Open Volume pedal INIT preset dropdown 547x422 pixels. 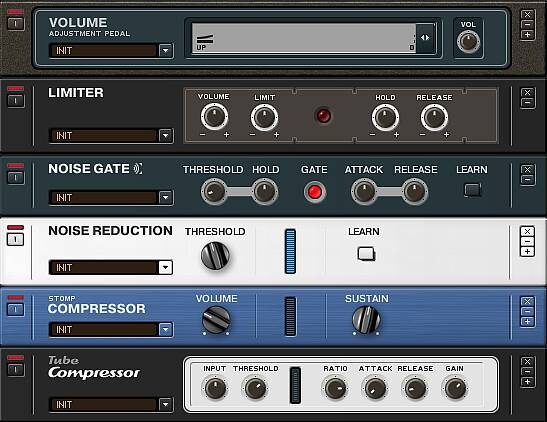click(x=166, y=51)
